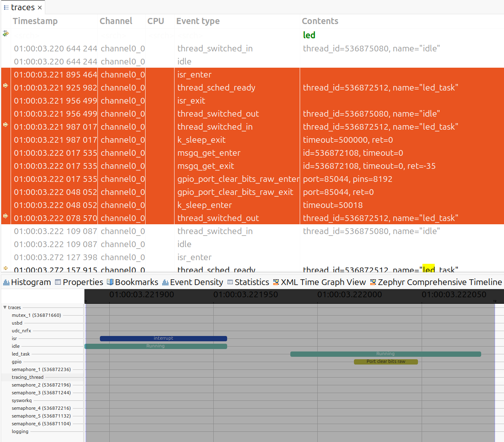
Task: Click the Timestamp column header to sort
Action: [35, 21]
